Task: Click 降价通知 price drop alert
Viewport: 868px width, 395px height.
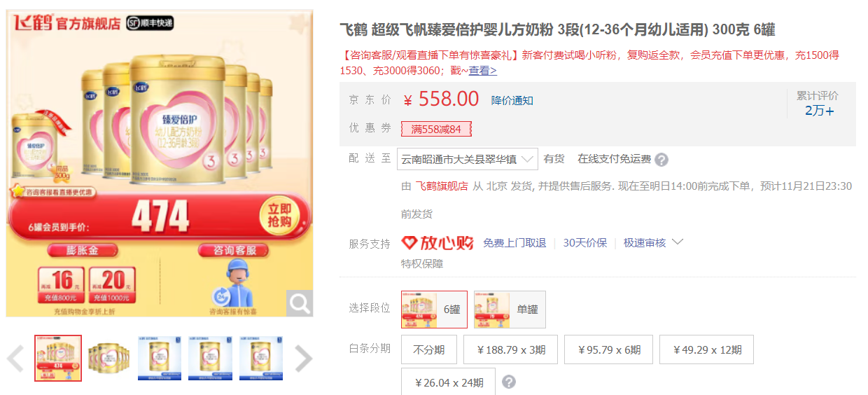Action: tap(512, 101)
